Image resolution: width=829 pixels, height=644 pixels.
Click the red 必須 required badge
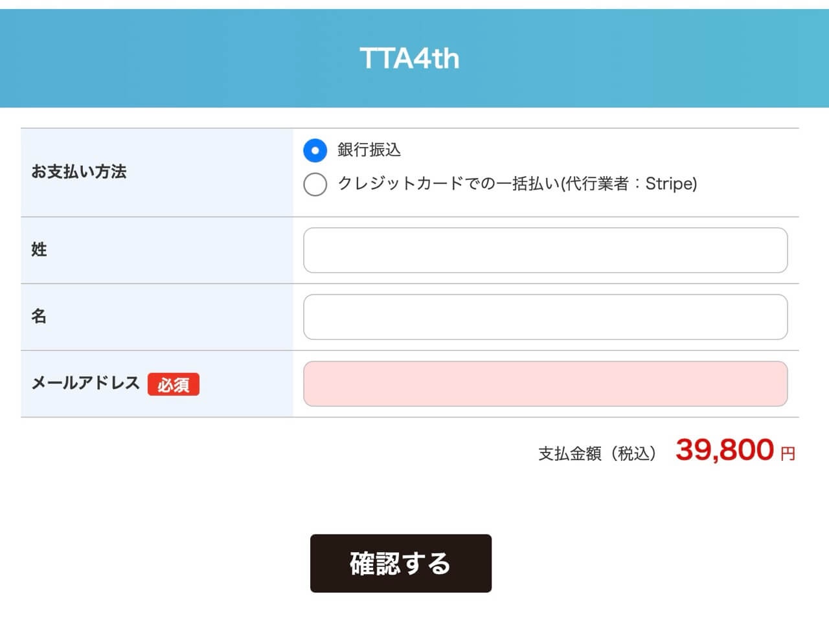[174, 384]
